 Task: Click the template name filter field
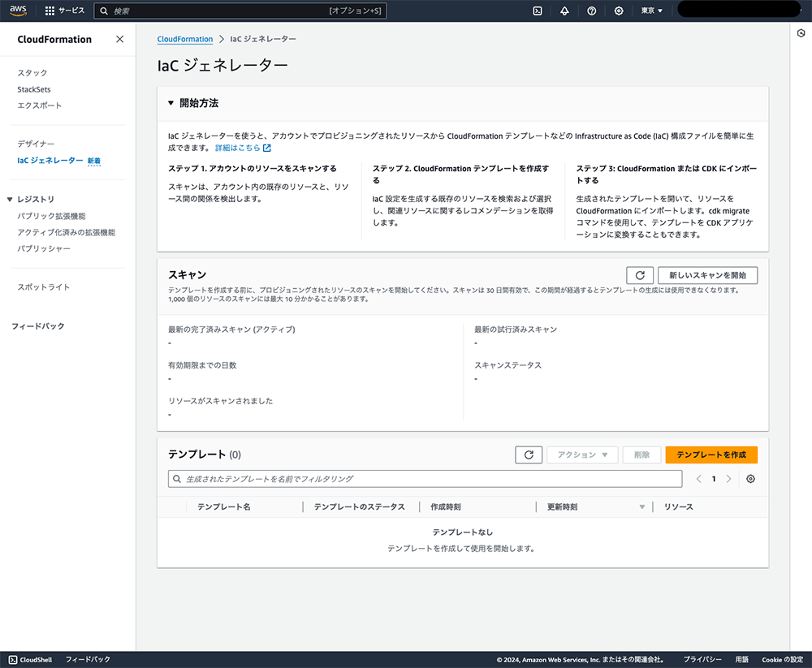click(425, 479)
